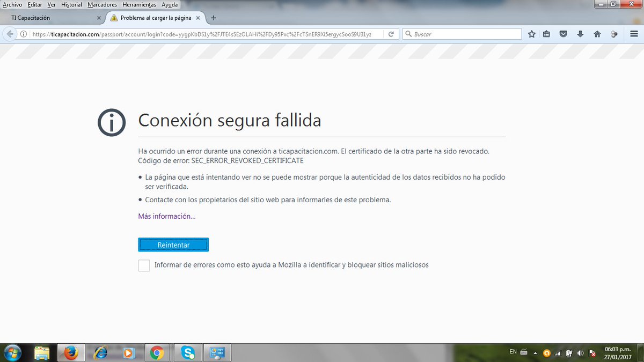
Task: Go to the home page icon
Action: coord(597,34)
